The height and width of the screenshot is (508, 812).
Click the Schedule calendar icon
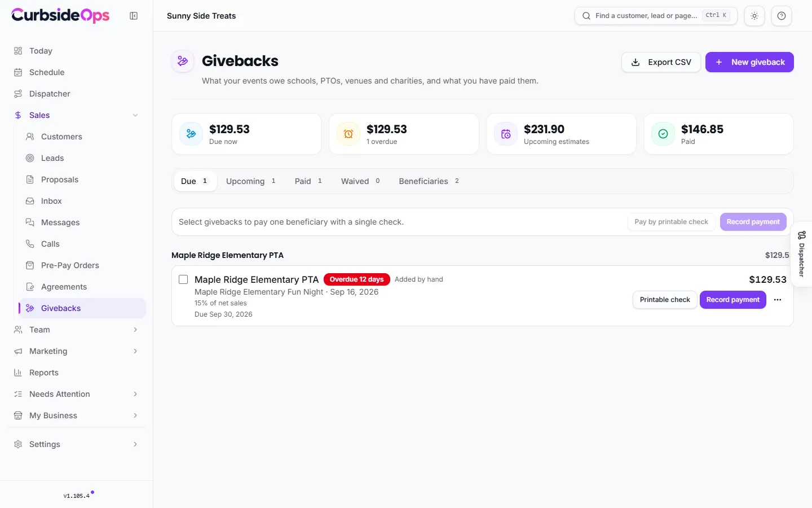click(18, 72)
